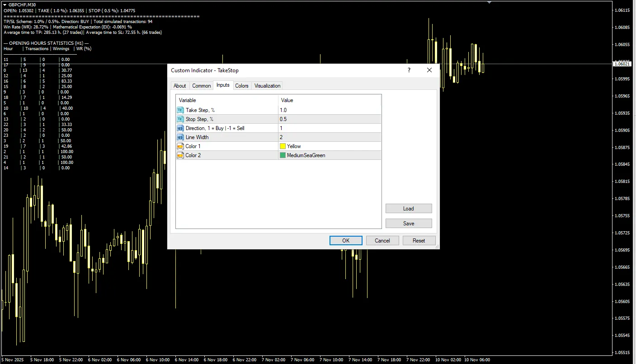This screenshot has width=636, height=364.
Task: Open the Visualization tab
Action: point(267,86)
